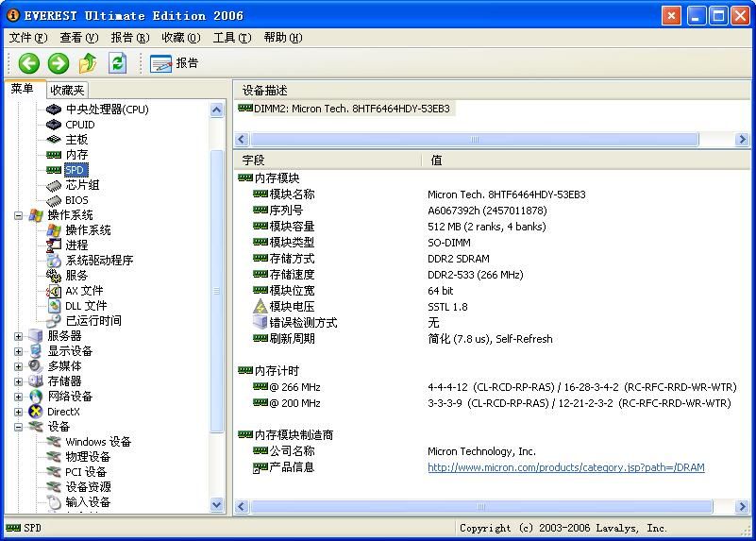Expand the 服务器 tree node
756x541 pixels.
18,336
